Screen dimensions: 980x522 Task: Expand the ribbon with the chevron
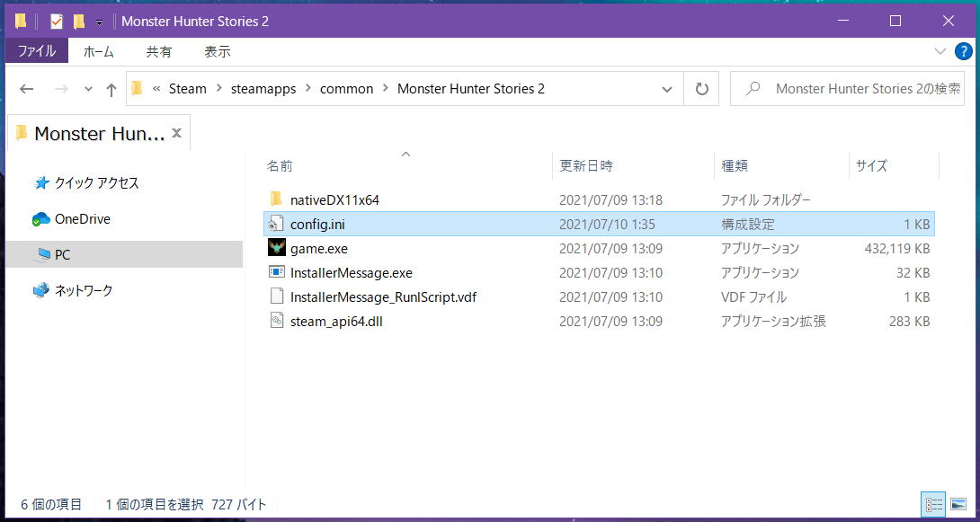click(x=940, y=51)
